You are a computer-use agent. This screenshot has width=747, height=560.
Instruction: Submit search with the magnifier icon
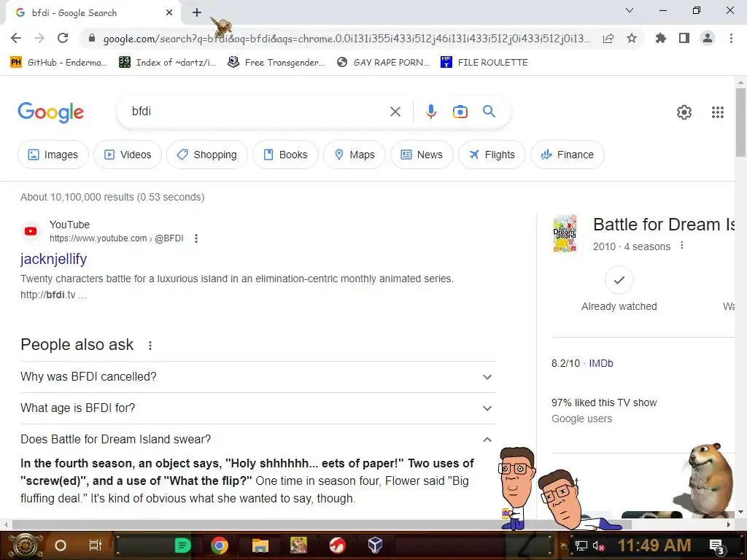(489, 112)
